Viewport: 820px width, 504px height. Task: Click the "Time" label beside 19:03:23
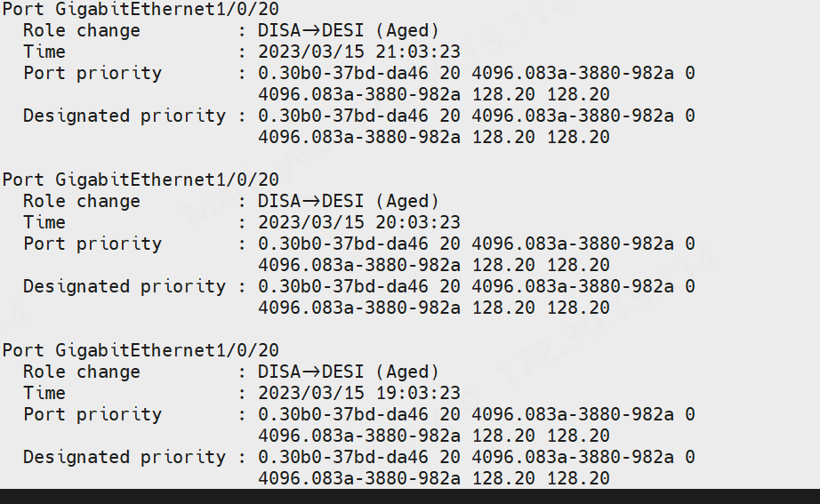[x=44, y=393]
